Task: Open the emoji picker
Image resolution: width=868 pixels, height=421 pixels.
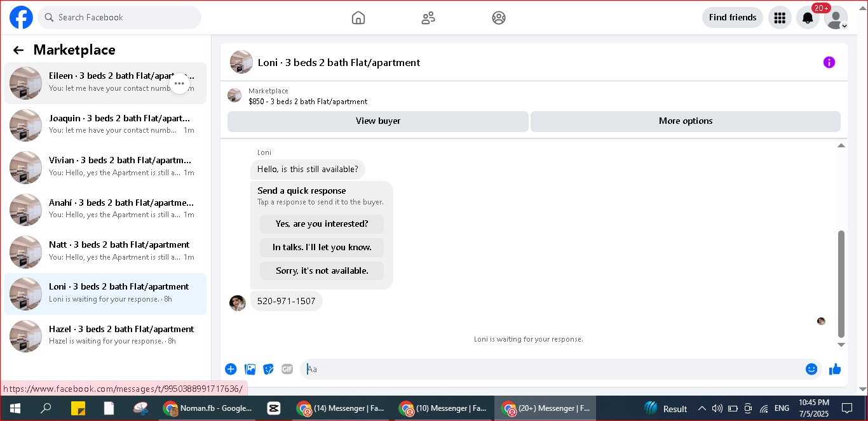Action: point(811,369)
